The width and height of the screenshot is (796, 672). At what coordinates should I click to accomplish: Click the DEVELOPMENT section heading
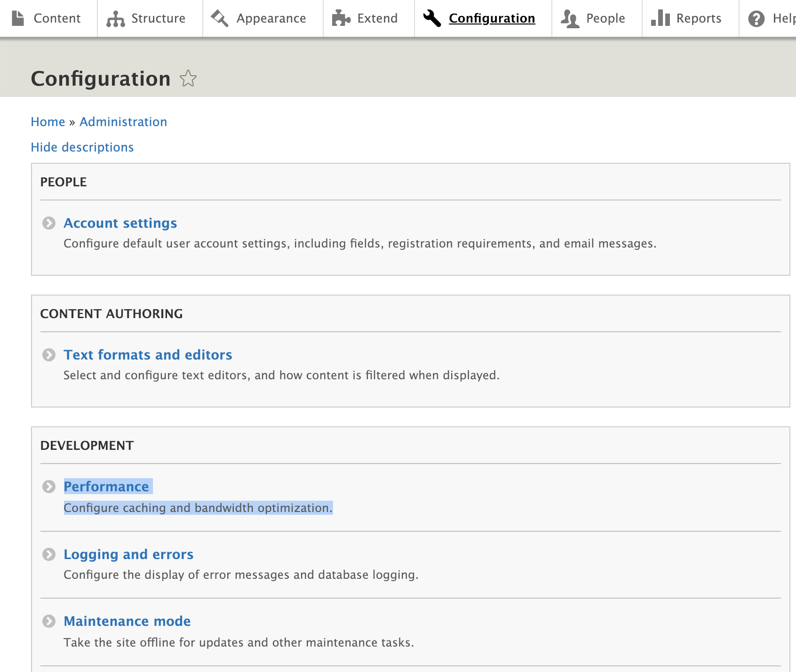click(x=87, y=446)
